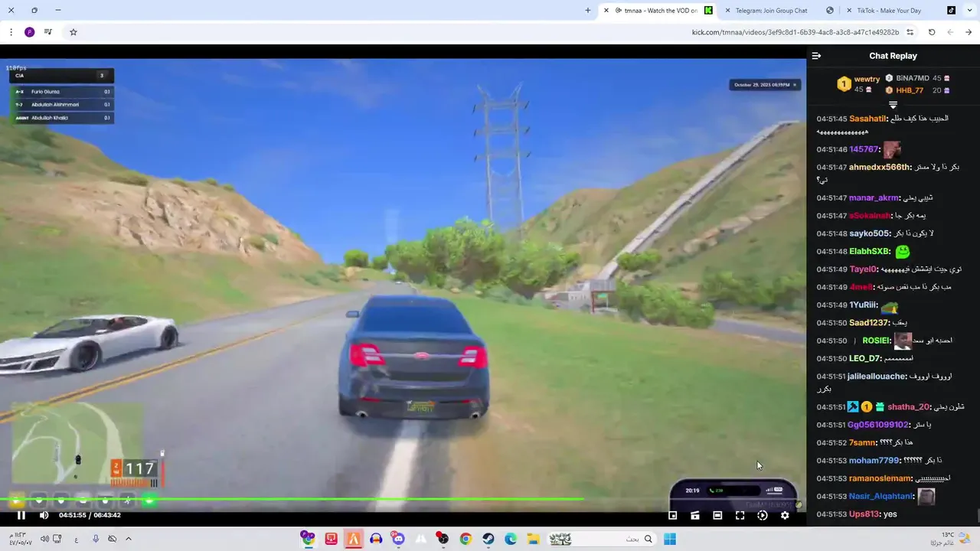
Task: Mute the video player volume
Action: (44, 515)
